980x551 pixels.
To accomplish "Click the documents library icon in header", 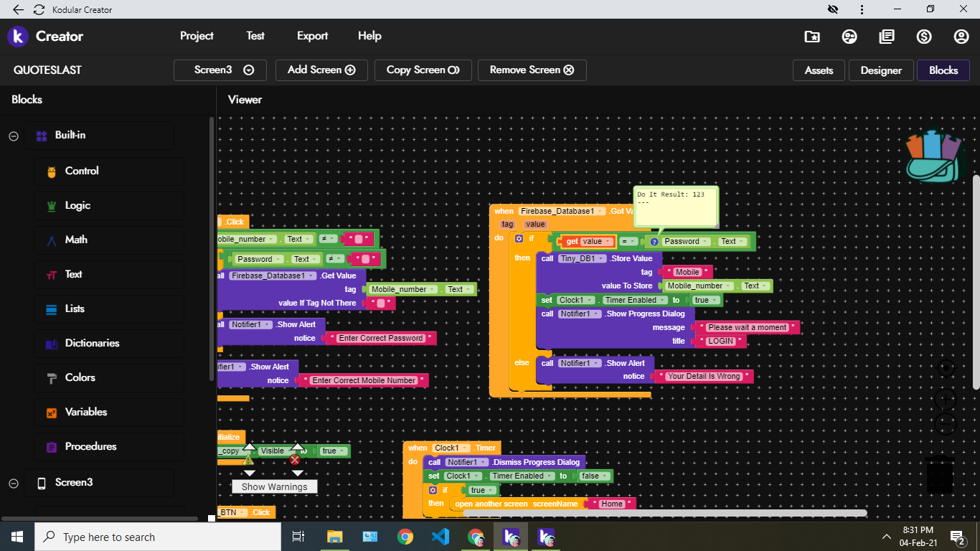I will [x=887, y=37].
